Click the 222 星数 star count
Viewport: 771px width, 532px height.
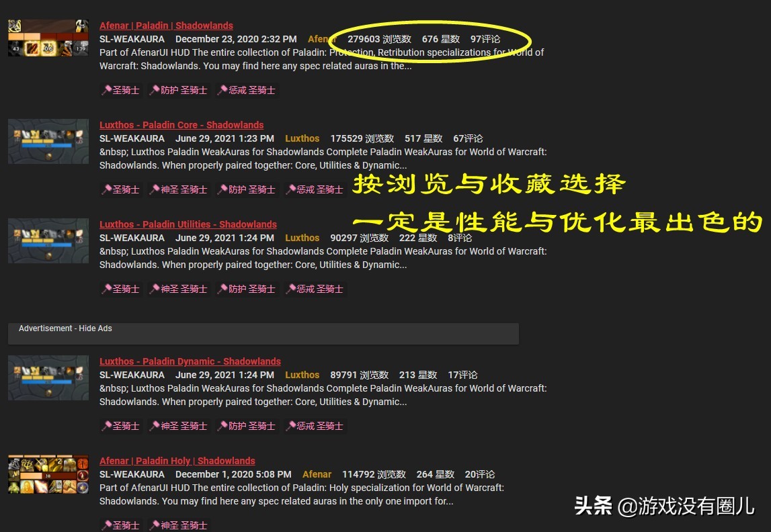point(419,238)
